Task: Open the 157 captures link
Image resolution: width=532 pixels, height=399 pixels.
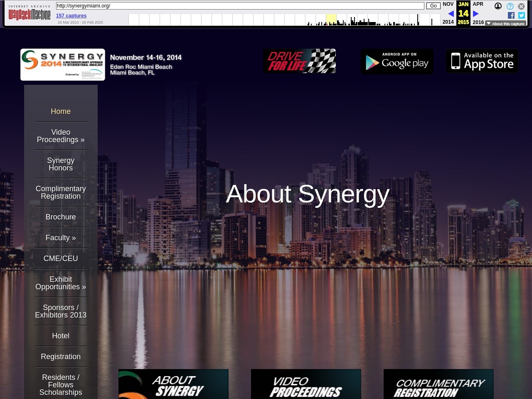Action: [x=71, y=16]
